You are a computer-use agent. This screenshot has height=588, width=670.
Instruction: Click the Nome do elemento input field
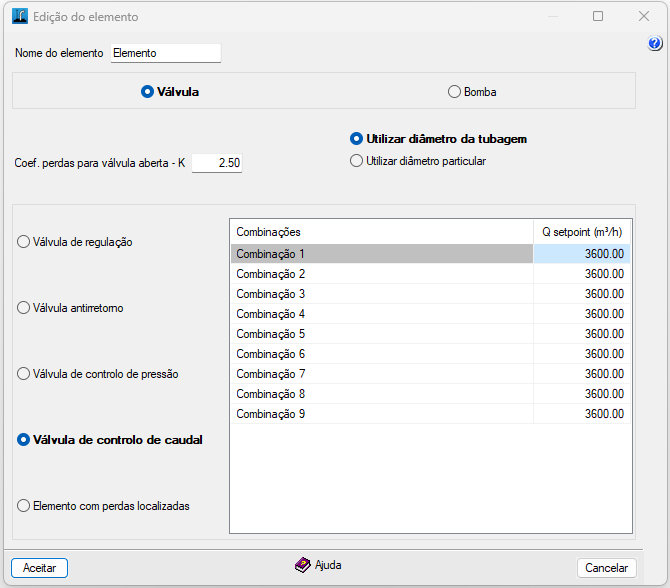[x=166, y=53]
